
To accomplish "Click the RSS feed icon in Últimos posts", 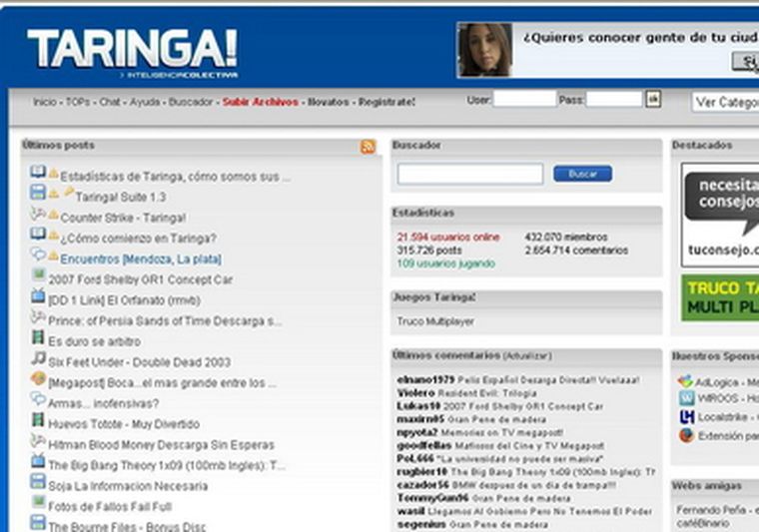I will (x=368, y=146).
